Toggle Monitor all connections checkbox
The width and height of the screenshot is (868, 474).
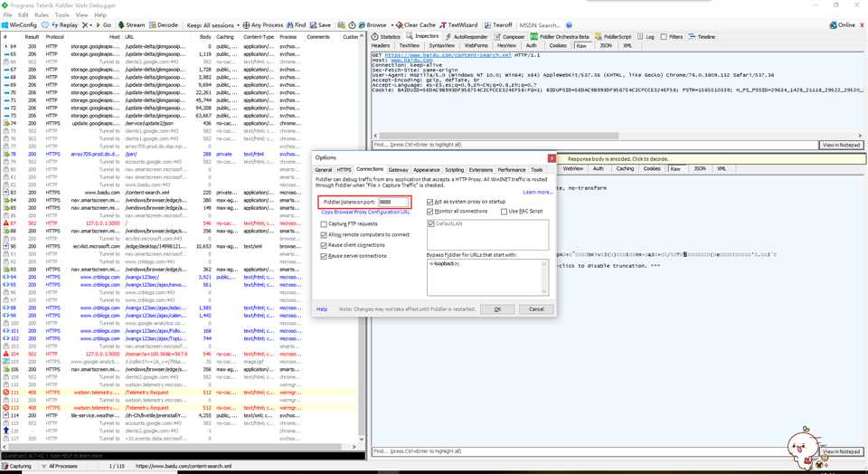(430, 211)
